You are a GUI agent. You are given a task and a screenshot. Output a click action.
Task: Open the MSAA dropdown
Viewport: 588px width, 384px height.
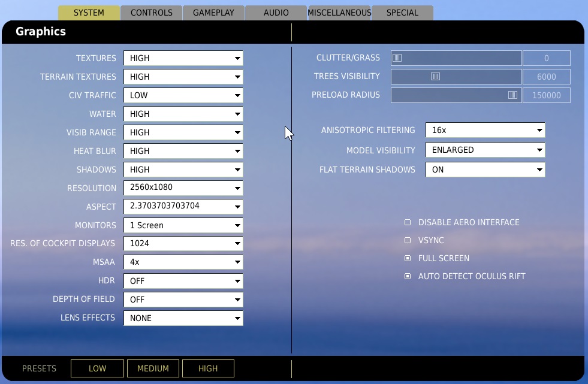point(183,262)
